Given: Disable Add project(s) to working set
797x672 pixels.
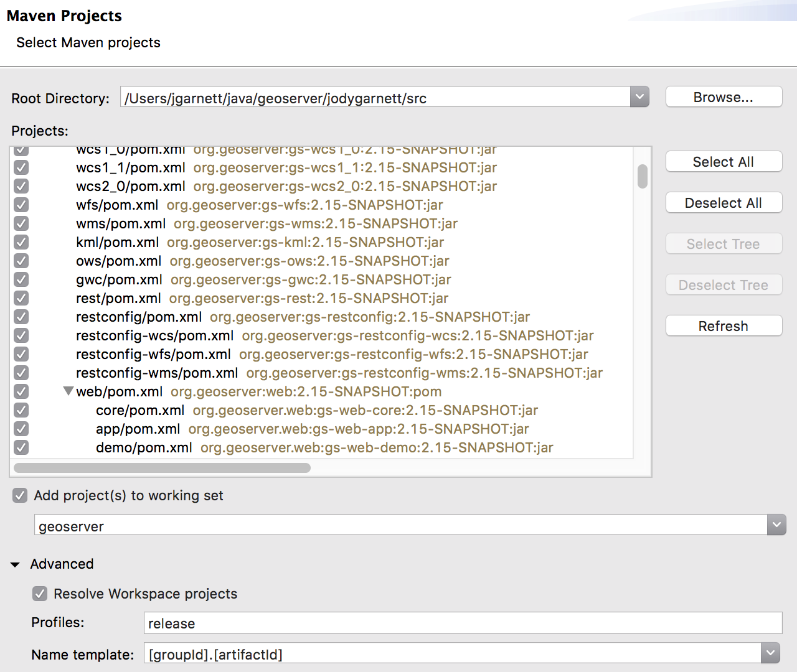Looking at the screenshot, I should [x=20, y=495].
